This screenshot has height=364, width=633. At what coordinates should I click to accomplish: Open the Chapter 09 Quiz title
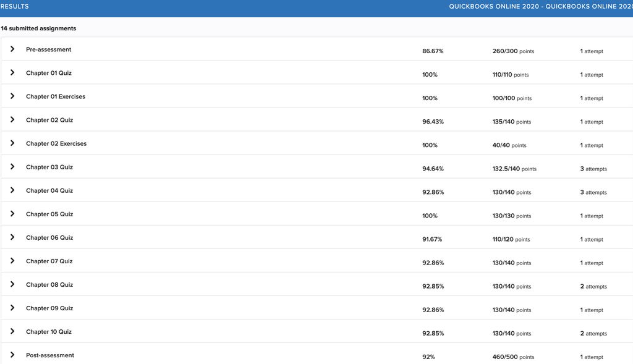[x=49, y=308]
